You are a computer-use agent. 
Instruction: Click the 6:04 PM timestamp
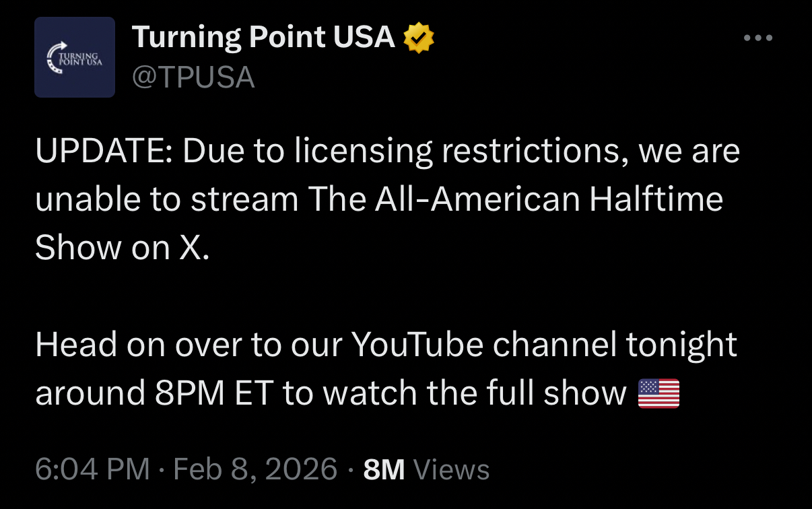tap(92, 469)
